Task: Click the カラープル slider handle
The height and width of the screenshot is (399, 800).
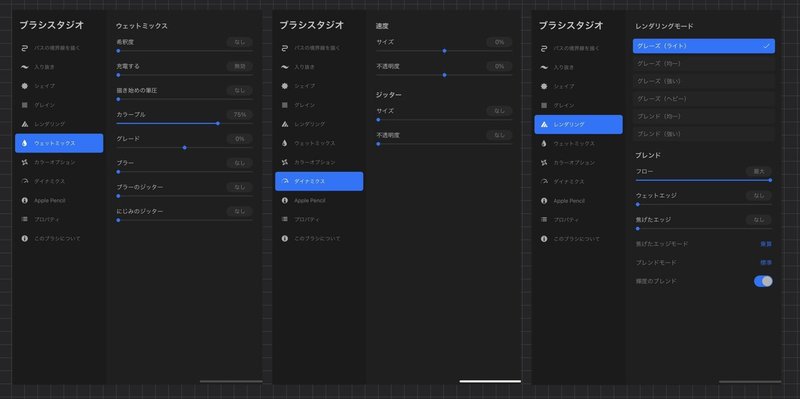Action: [218, 123]
